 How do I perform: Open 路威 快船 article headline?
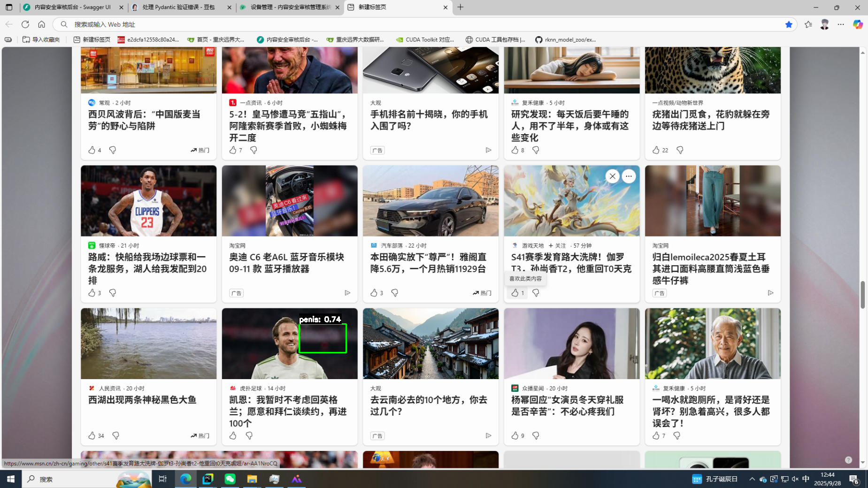coord(147,268)
